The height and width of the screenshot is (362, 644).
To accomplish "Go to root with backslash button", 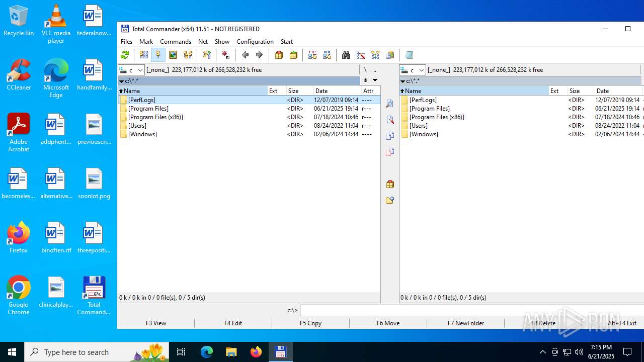I will click(x=365, y=70).
